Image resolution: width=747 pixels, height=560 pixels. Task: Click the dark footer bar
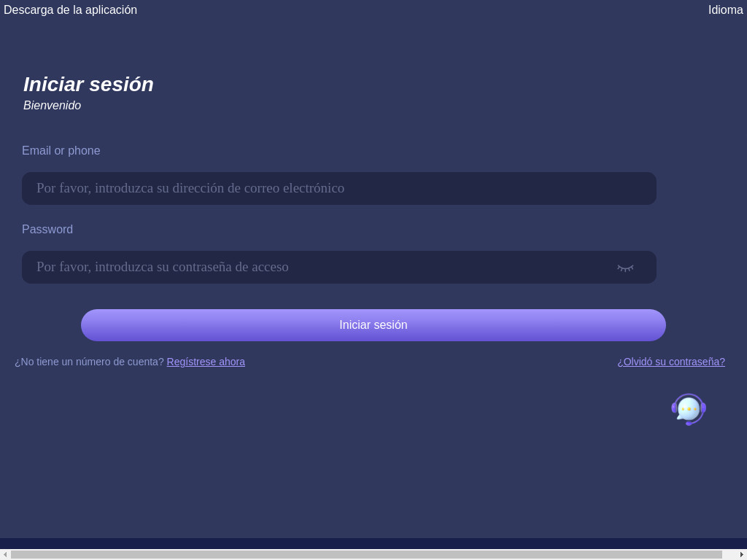click(373, 543)
